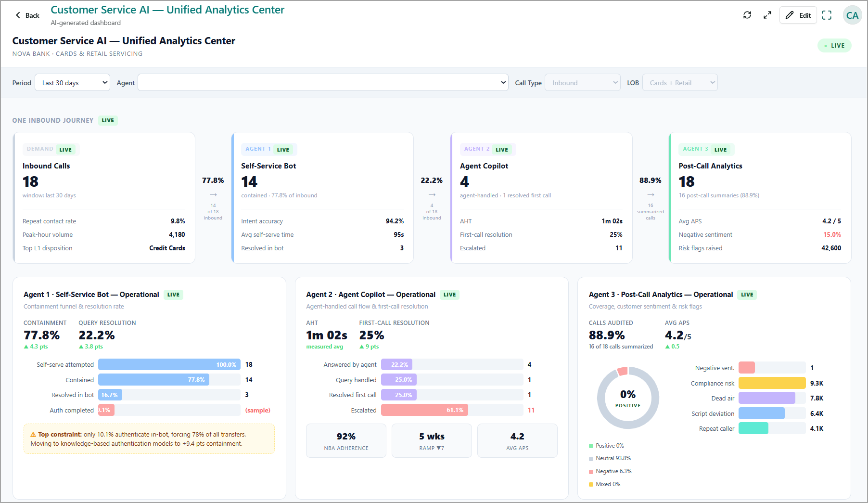Click the diagonal expand arrows icon

click(x=767, y=15)
